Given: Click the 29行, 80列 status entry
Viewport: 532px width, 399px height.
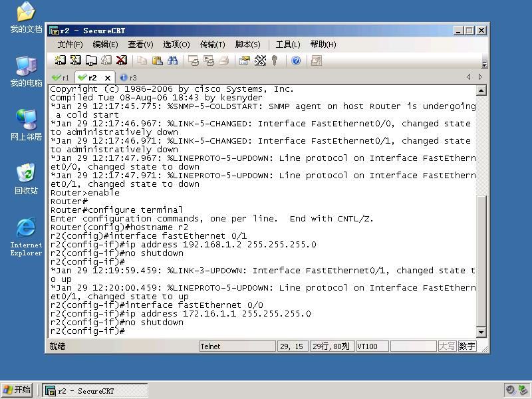Looking at the screenshot, I should [x=332, y=346].
